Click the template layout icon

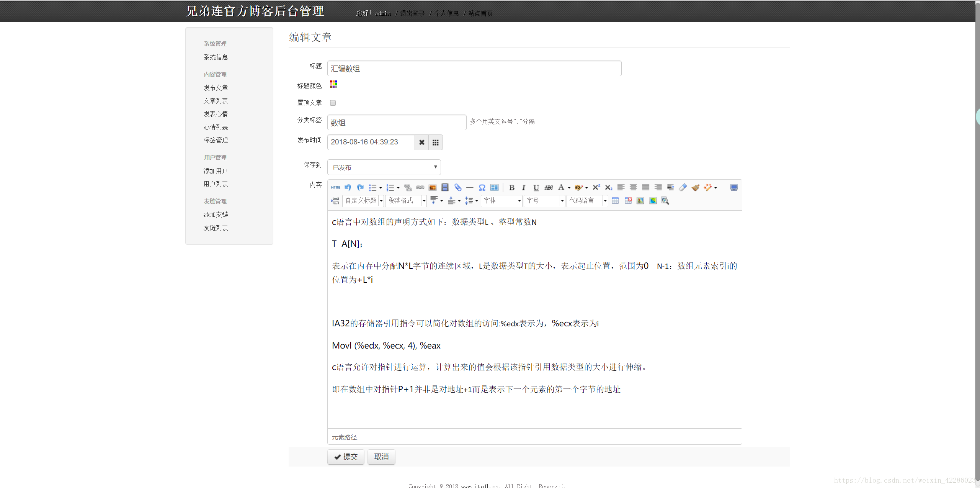pos(494,187)
